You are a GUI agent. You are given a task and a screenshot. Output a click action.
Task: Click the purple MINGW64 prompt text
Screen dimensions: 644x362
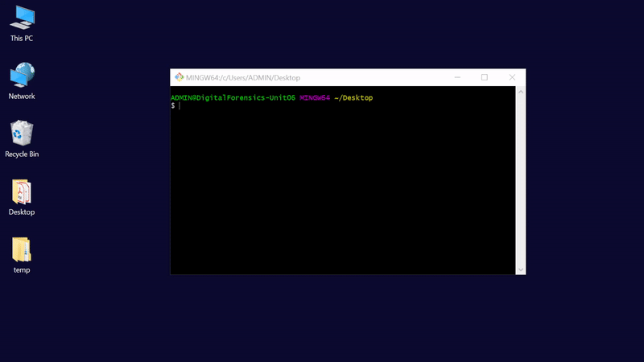[x=315, y=97]
